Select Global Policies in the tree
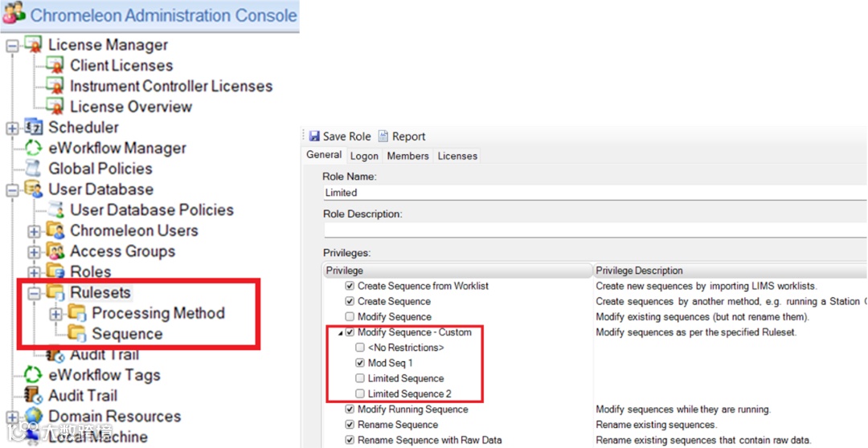Image resolution: width=868 pixels, height=448 pixels. (x=100, y=169)
